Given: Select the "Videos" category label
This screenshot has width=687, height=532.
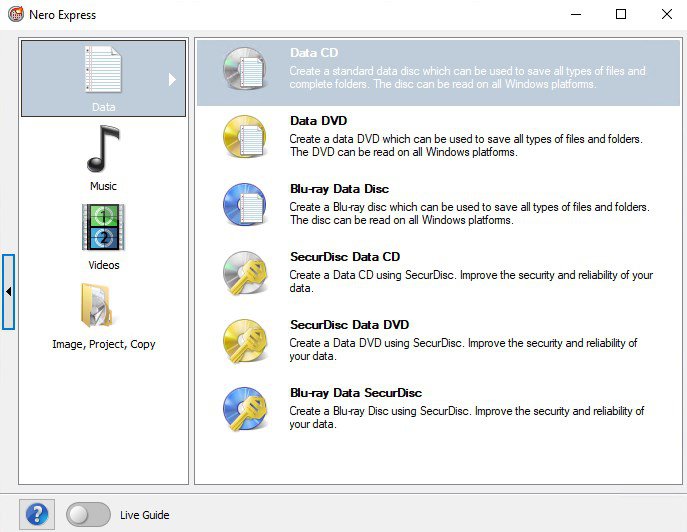Looking at the screenshot, I should (104, 265).
